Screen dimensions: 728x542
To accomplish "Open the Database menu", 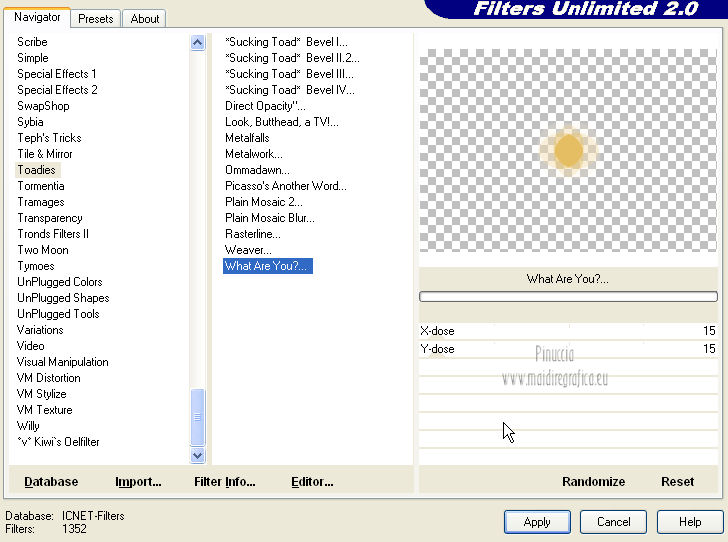I will (x=51, y=482).
